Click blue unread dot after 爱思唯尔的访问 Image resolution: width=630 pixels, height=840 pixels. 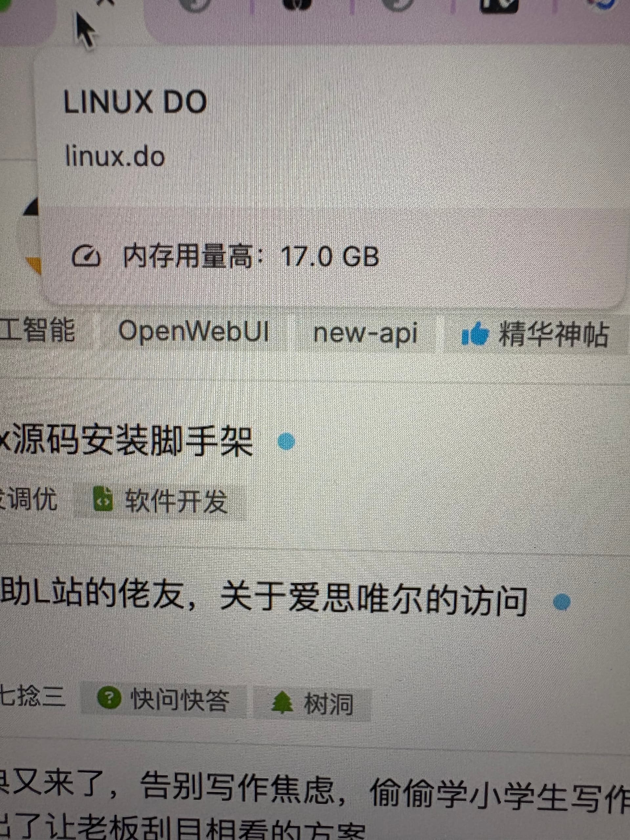click(562, 601)
